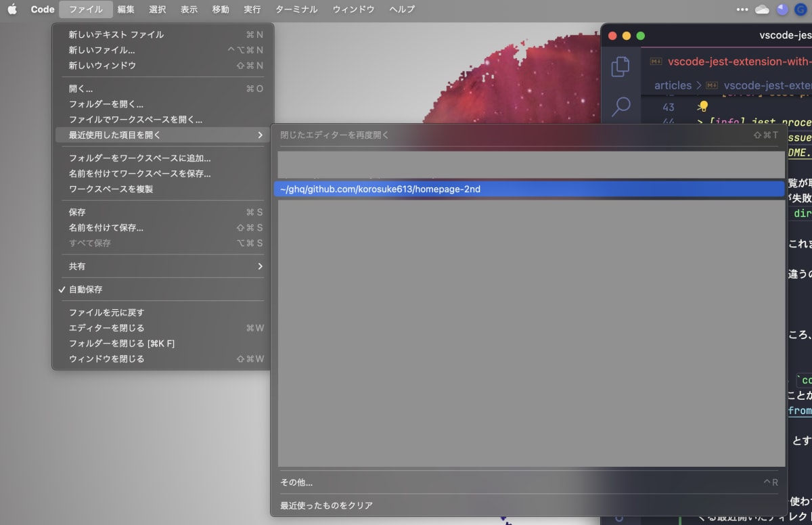Close the ファイル menu in menu bar
812x525 pixels.
(86, 9)
